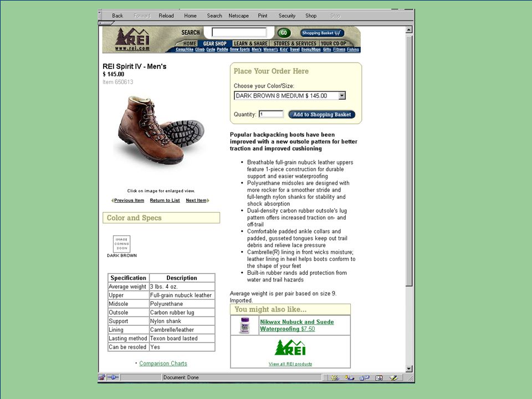
Task: Click the Quantity input field
Action: (271, 114)
